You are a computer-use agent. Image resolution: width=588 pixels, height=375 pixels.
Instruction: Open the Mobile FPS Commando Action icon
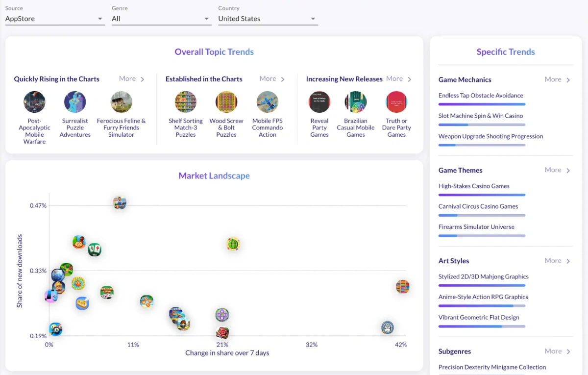(x=267, y=101)
